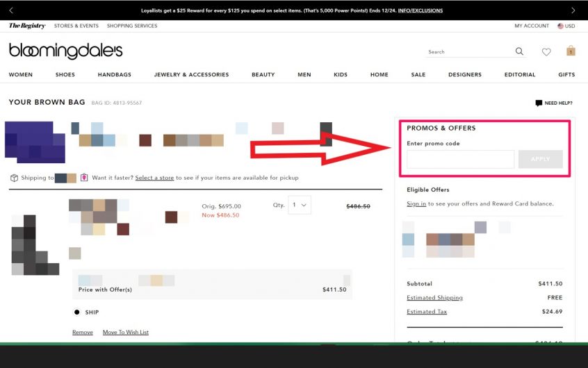This screenshot has height=368, width=588.
Task: Click the Subtotal $411.50 value
Action: [550, 284]
